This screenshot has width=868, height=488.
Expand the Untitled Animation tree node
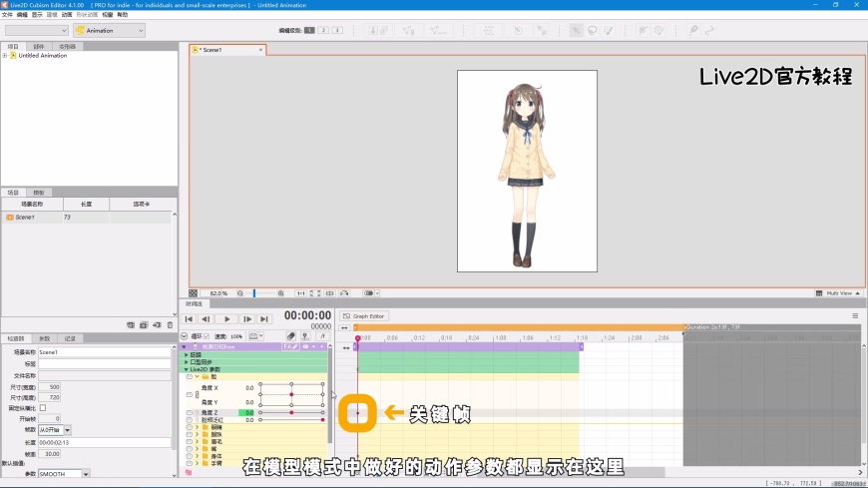[x=5, y=56]
